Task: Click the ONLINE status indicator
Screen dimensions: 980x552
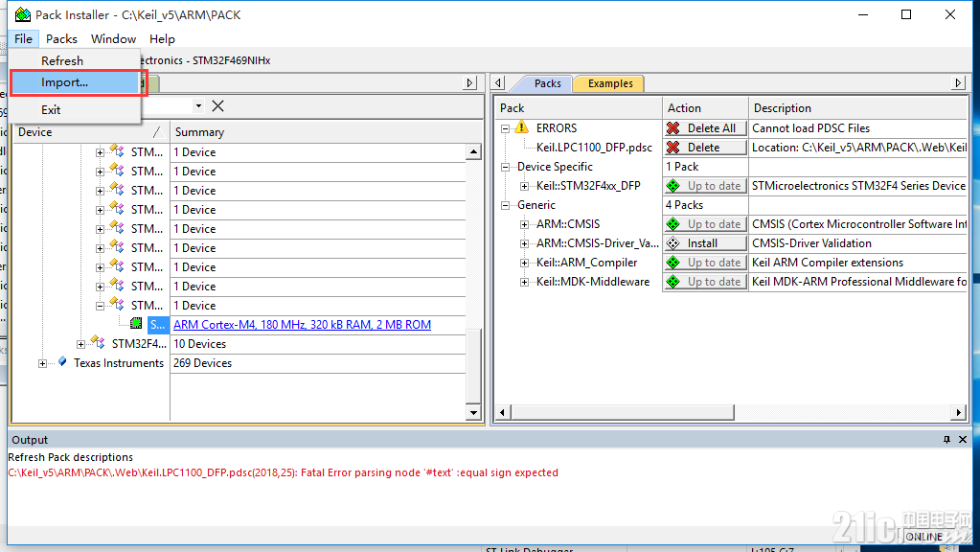Action: 923,537
